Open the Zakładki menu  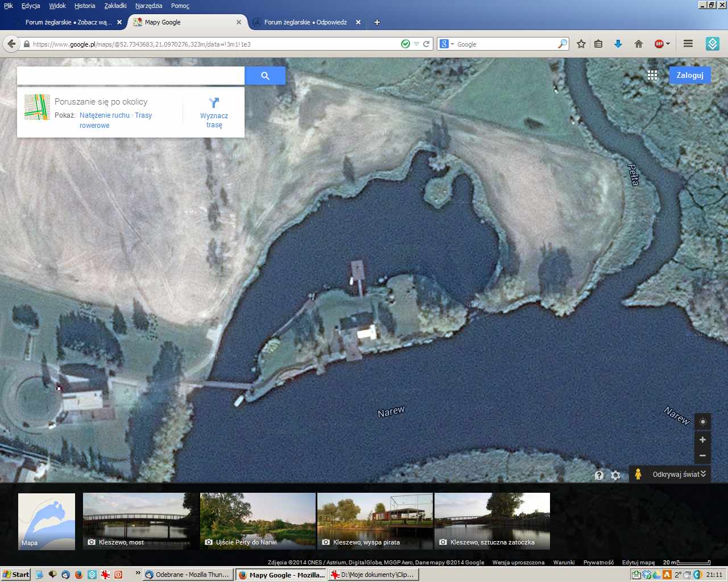pyautogui.click(x=115, y=6)
